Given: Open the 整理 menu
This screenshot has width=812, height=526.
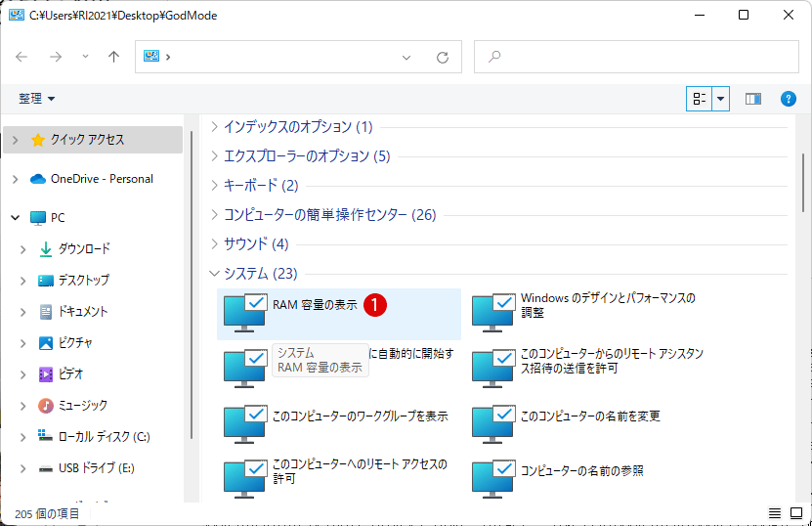Looking at the screenshot, I should [x=37, y=99].
